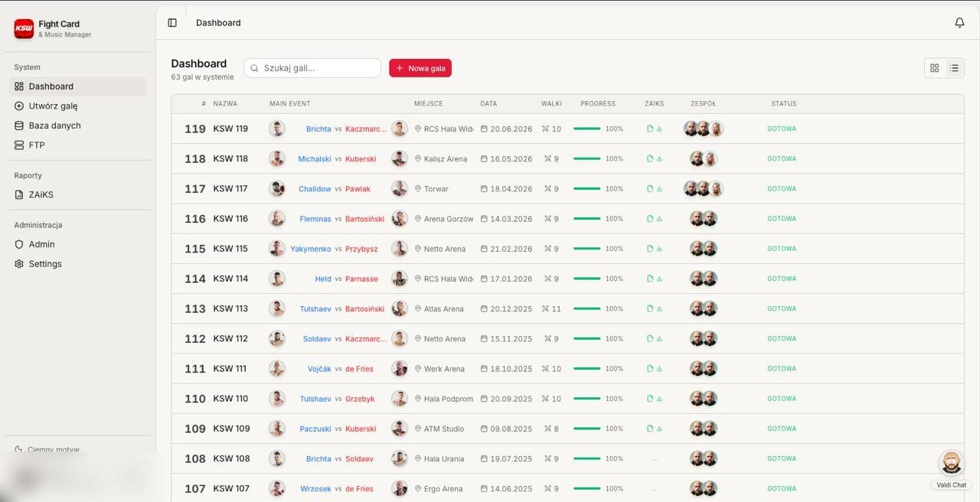Download the ZAiKS file for KSW 118
Image resolution: width=980 pixels, height=502 pixels.
[x=659, y=159]
